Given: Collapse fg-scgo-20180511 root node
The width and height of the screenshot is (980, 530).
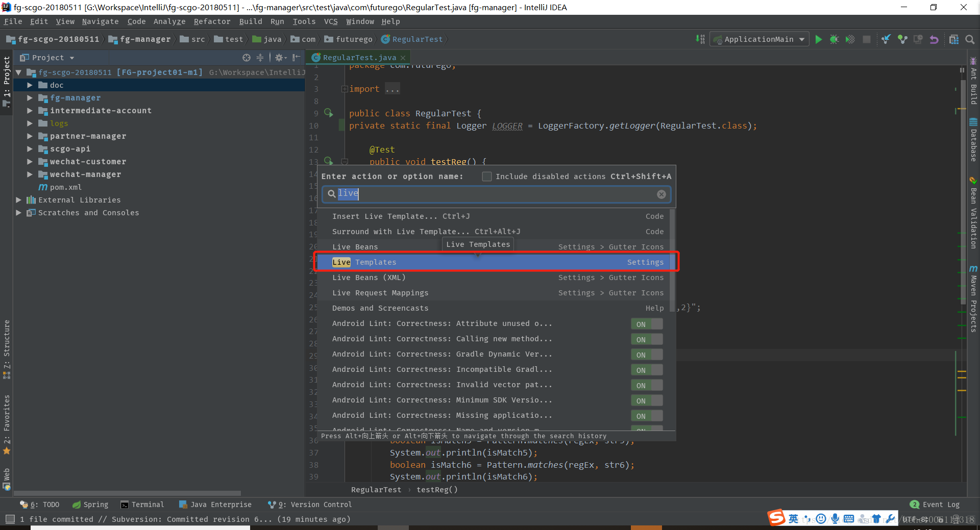Looking at the screenshot, I should click(x=18, y=72).
